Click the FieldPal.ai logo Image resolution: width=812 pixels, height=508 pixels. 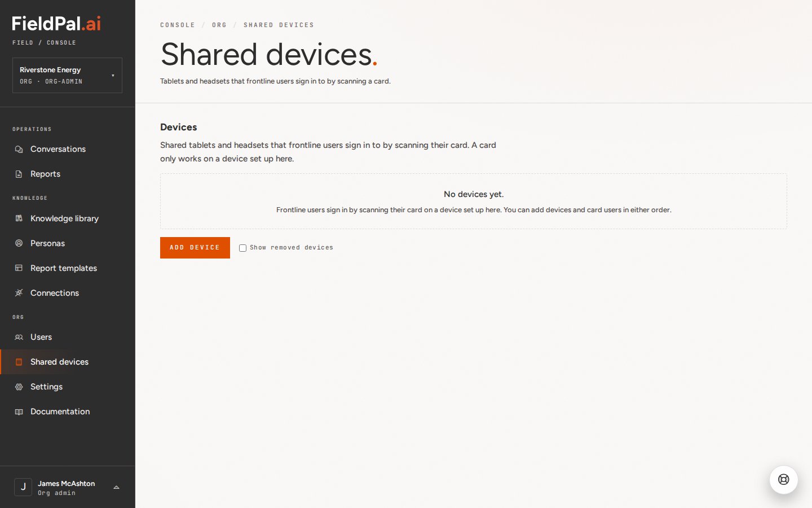coord(56,24)
